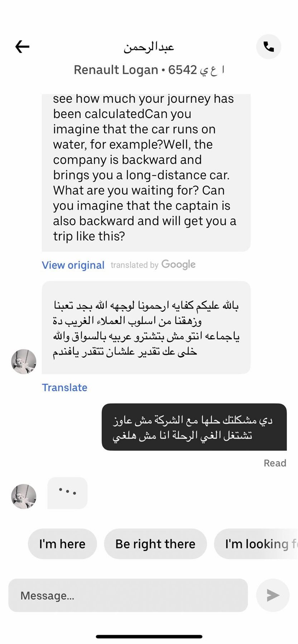Tap the home indicator bar
Viewport: 298px width, 644px height.
pos(149,636)
